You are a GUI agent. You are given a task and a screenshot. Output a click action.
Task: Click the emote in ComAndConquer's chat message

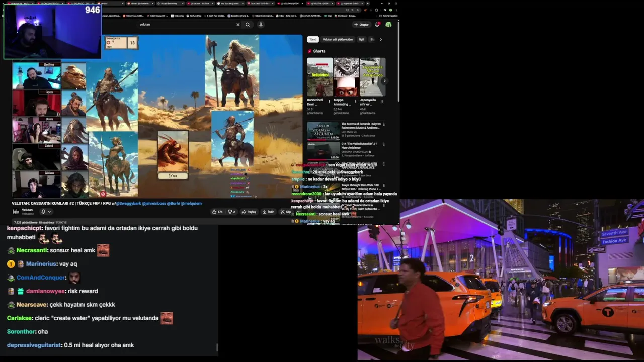tap(74, 277)
